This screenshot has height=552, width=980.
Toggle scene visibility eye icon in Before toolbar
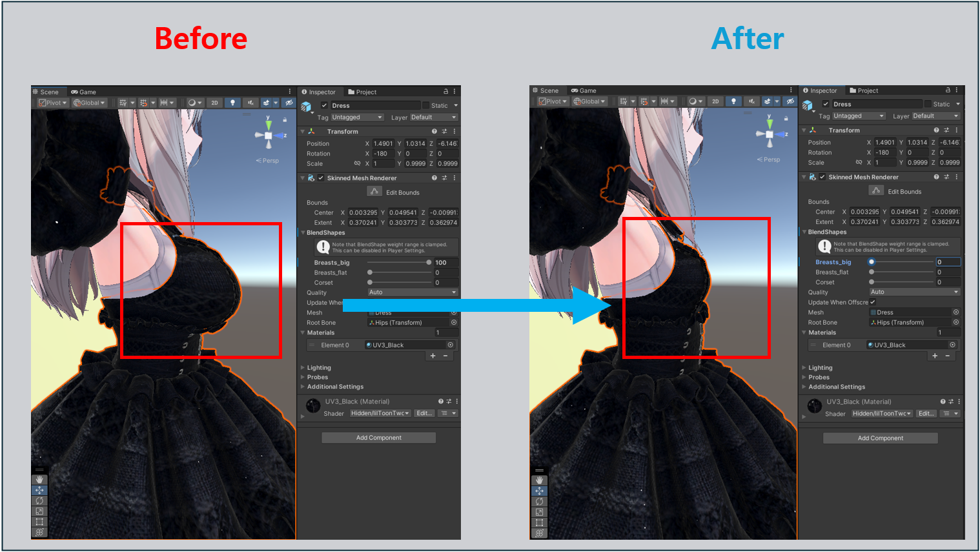[x=289, y=103]
